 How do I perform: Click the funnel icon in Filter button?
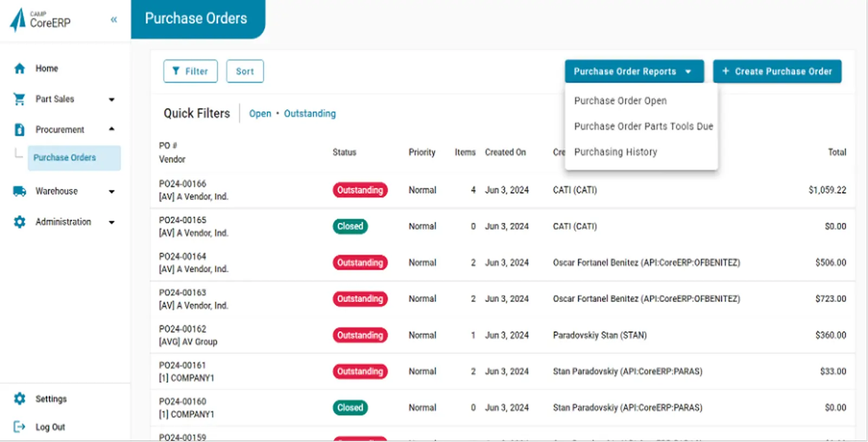point(176,71)
